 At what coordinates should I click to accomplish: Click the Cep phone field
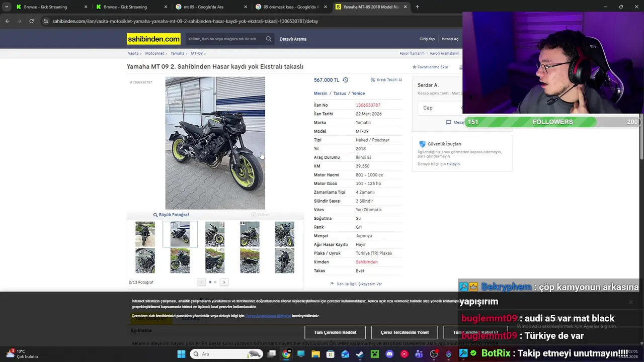point(440,108)
